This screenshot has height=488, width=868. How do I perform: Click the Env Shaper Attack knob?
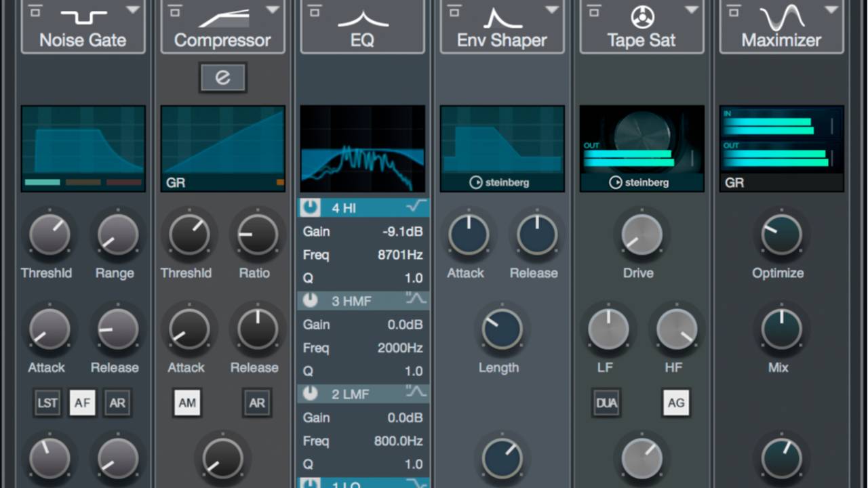pyautogui.click(x=469, y=235)
